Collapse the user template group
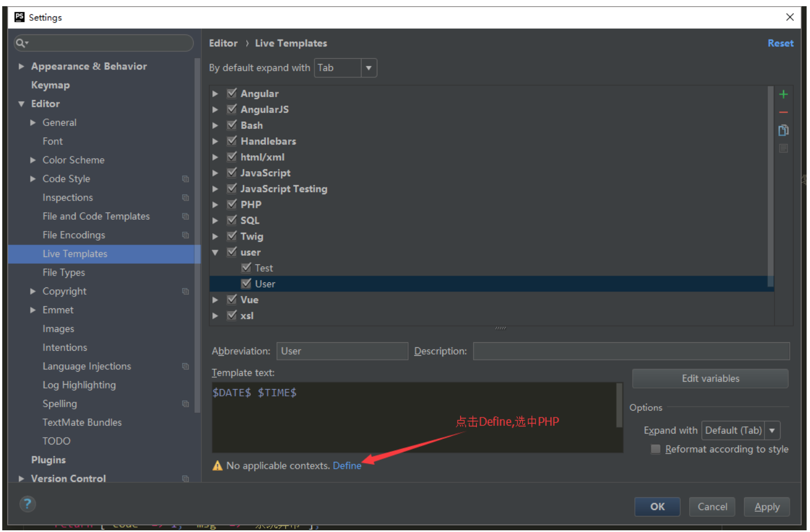Viewport: 810px width, 532px height. pos(215,252)
